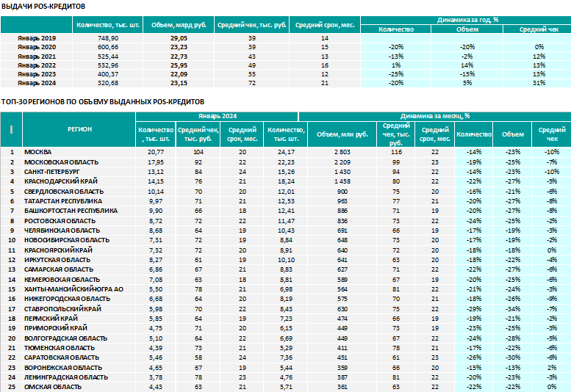Select the 31% average check dynamics cell
This screenshot has height=392, width=571.
click(x=539, y=83)
